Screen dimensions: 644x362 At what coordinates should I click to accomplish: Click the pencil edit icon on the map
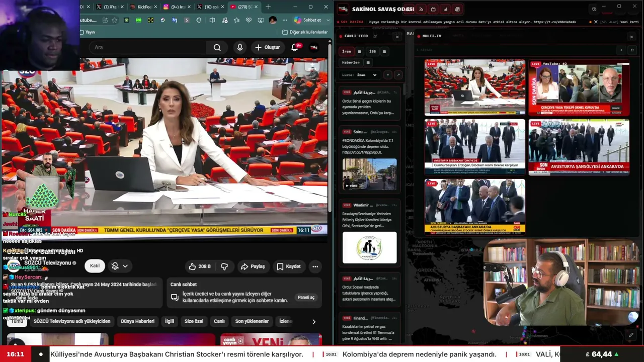[631, 335]
